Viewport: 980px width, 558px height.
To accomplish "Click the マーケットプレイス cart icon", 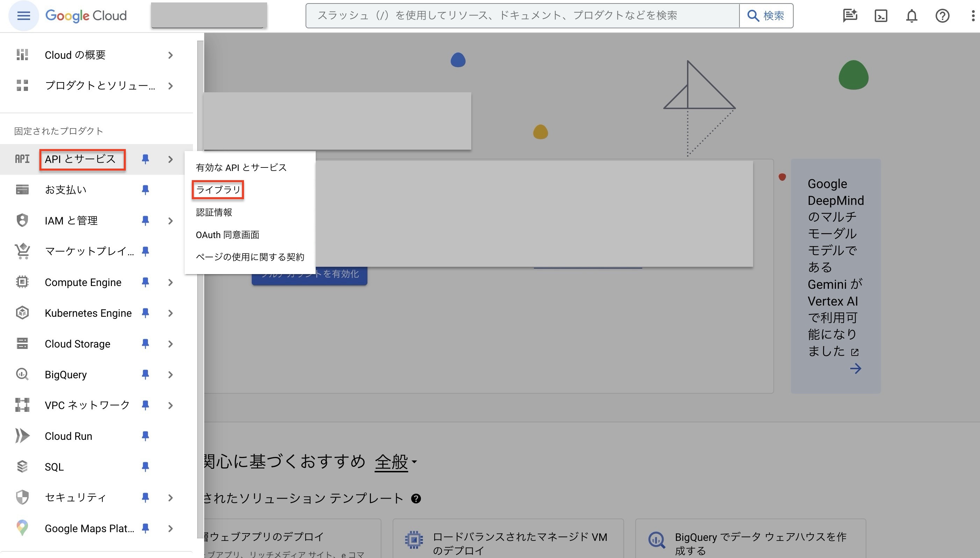I will pyautogui.click(x=22, y=251).
